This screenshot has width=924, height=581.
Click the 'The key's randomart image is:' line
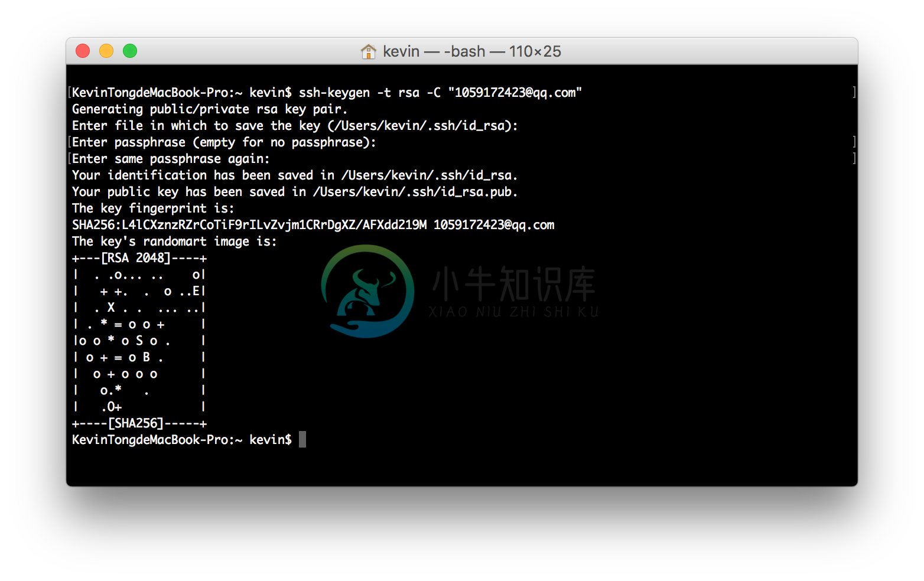[x=174, y=241]
